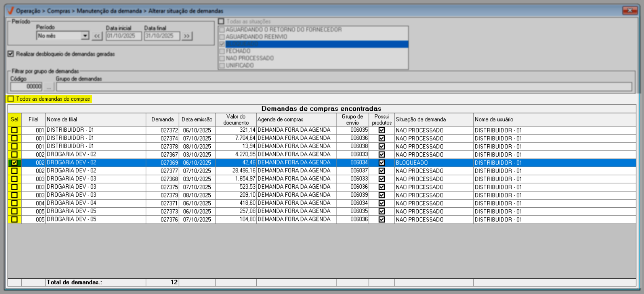Sort by Agenda de compras header
The height and width of the screenshot is (294, 644).
296,120
